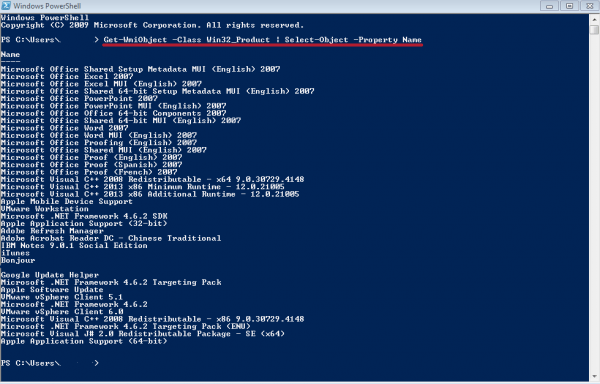Click the Apple Software Update line
The width and height of the screenshot is (600, 384).
[52, 290]
